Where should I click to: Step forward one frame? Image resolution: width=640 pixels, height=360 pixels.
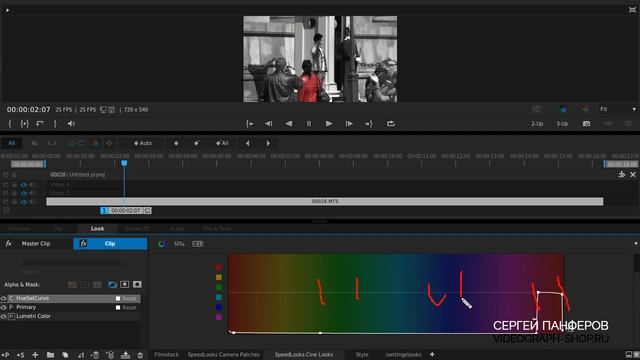(x=349, y=124)
